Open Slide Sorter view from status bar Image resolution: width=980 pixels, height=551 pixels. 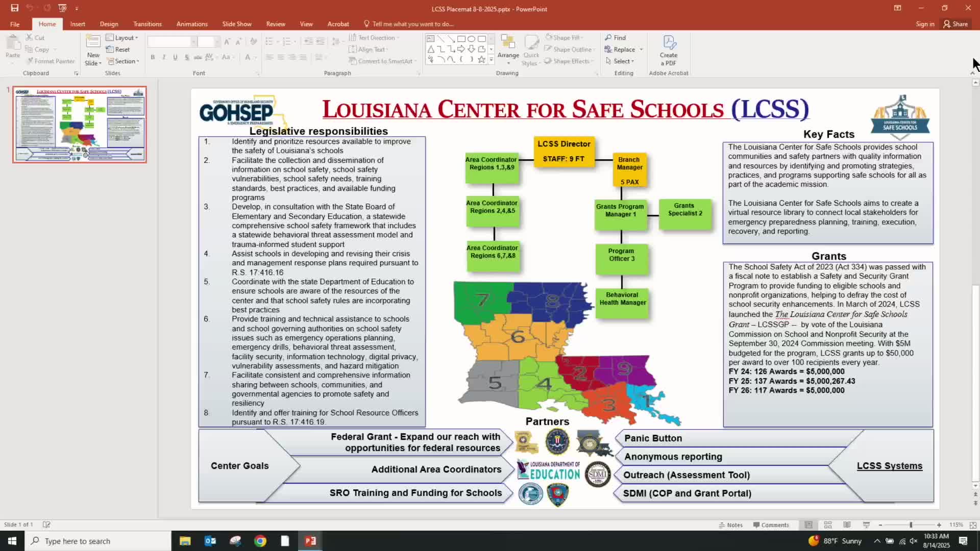828,525
